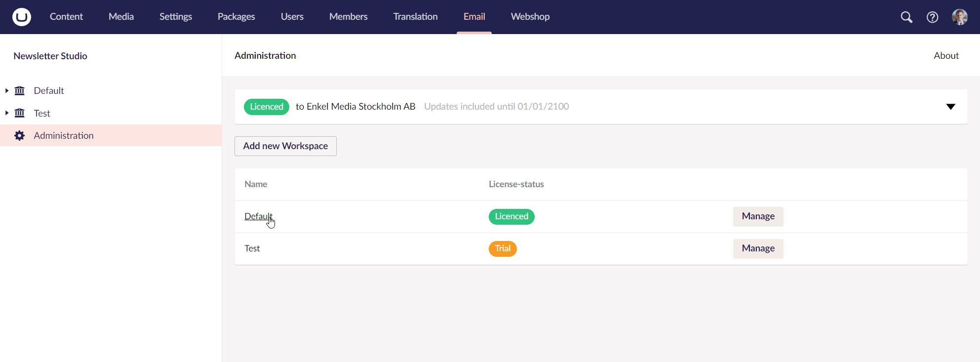
Task: Manage the Default workspace
Action: pyautogui.click(x=758, y=216)
